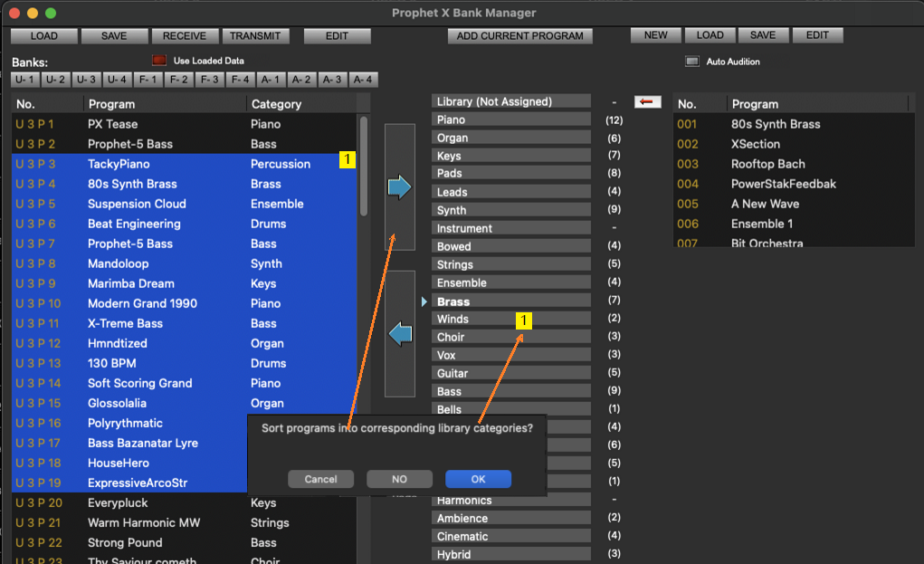
Task: Toggle the Use Loaded Data indicator
Action: [159, 61]
